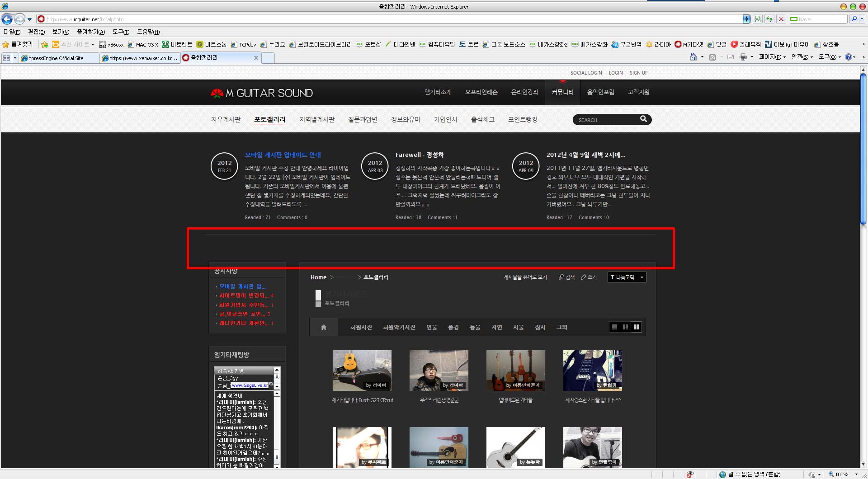This screenshot has height=479, width=868.
Task: Go back with the browser Back arrow
Action: 7,19
